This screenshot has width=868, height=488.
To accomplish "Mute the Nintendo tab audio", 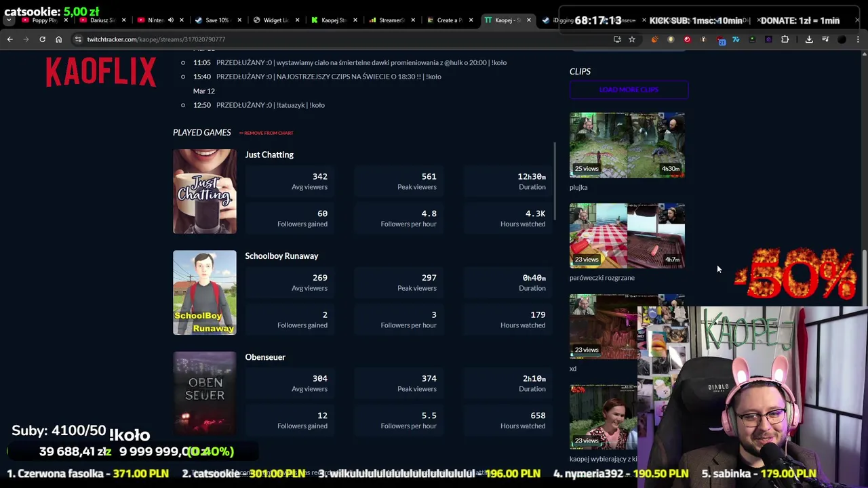I will pyautogui.click(x=170, y=20).
